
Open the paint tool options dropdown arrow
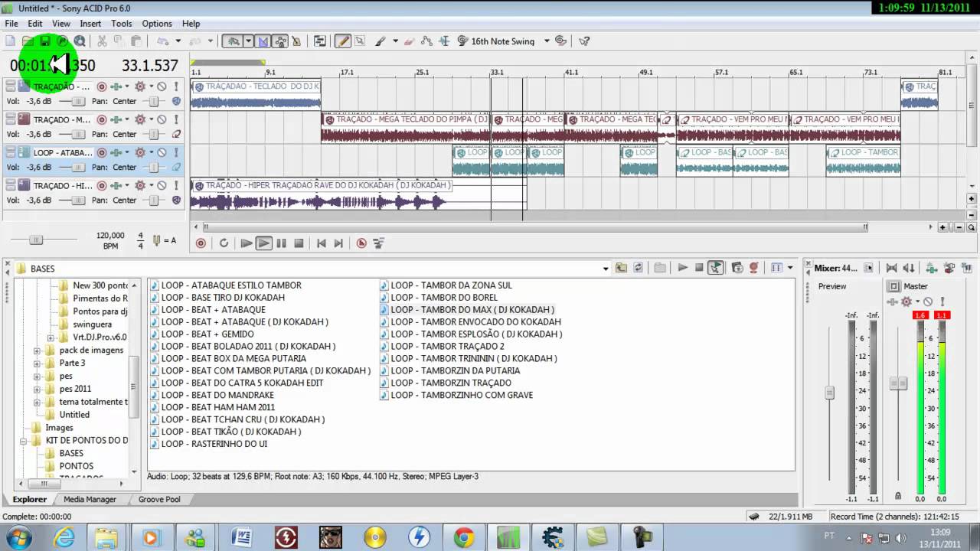tap(395, 41)
